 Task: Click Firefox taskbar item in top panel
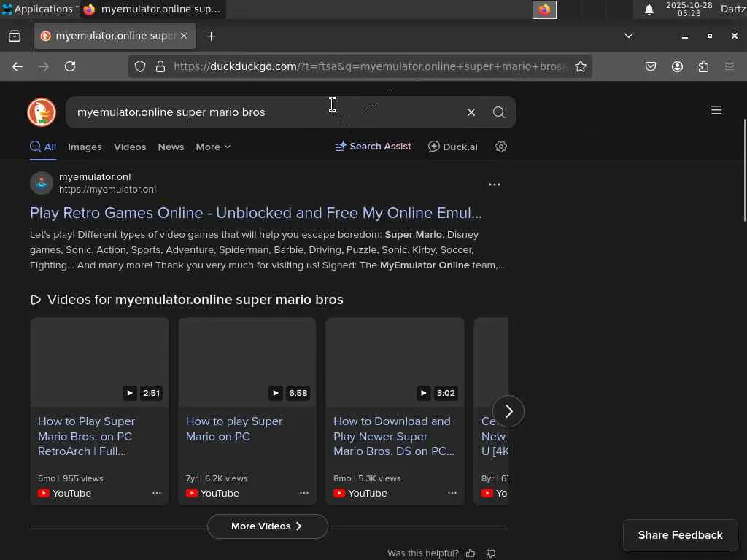tap(153, 9)
